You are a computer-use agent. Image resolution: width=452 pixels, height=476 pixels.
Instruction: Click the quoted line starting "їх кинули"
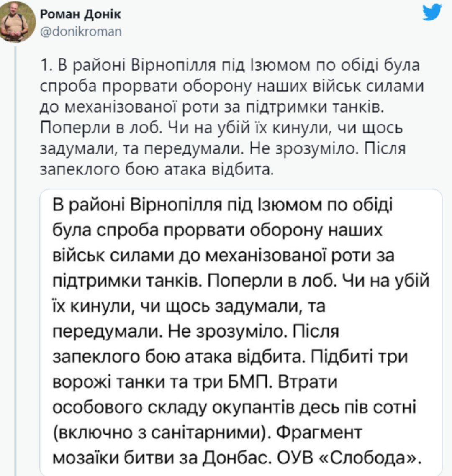189,307
